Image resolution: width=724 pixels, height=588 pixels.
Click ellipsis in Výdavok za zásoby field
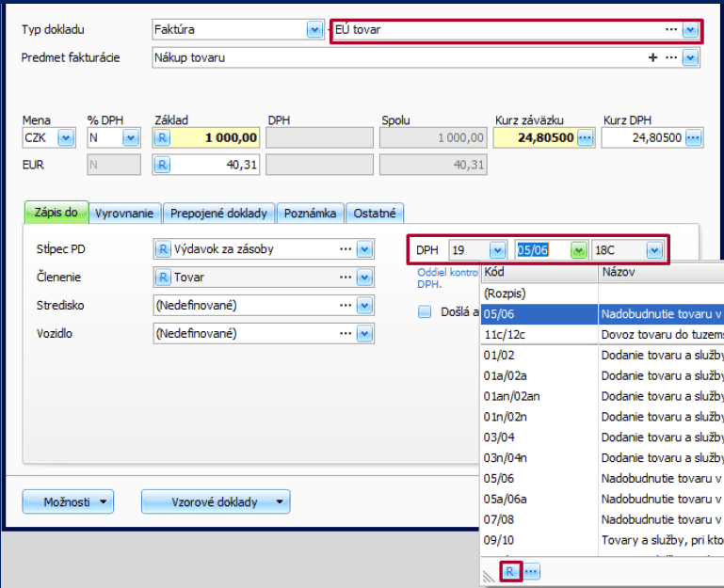346,249
